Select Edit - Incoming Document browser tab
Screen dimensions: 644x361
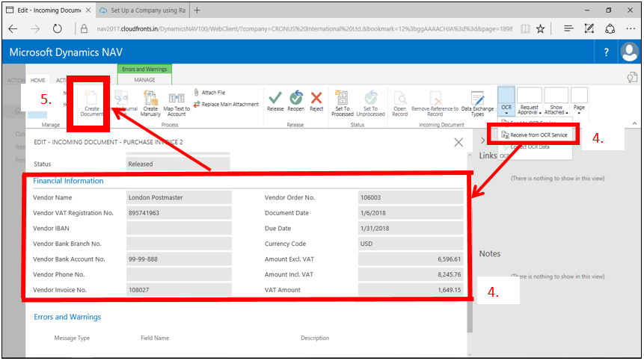(49, 10)
